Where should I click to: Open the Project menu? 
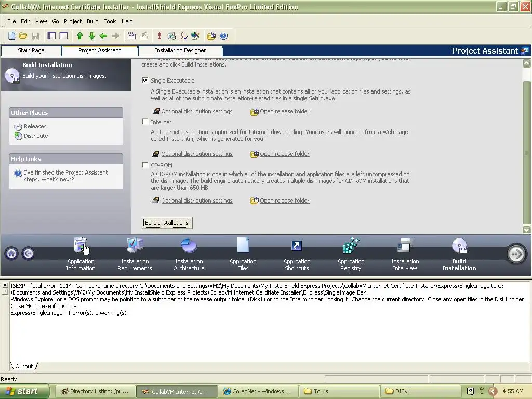pyautogui.click(x=73, y=21)
